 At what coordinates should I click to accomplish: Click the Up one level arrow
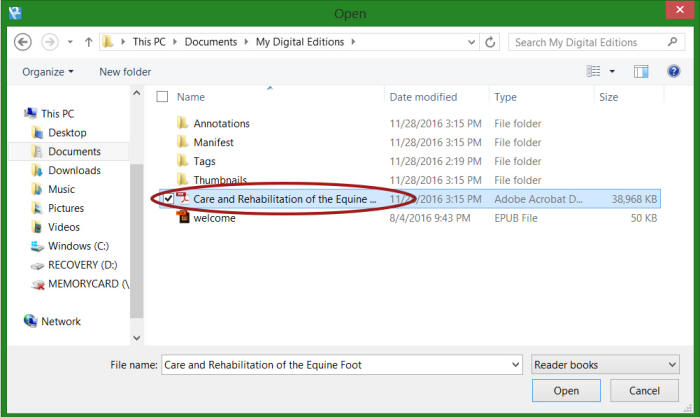point(89,42)
